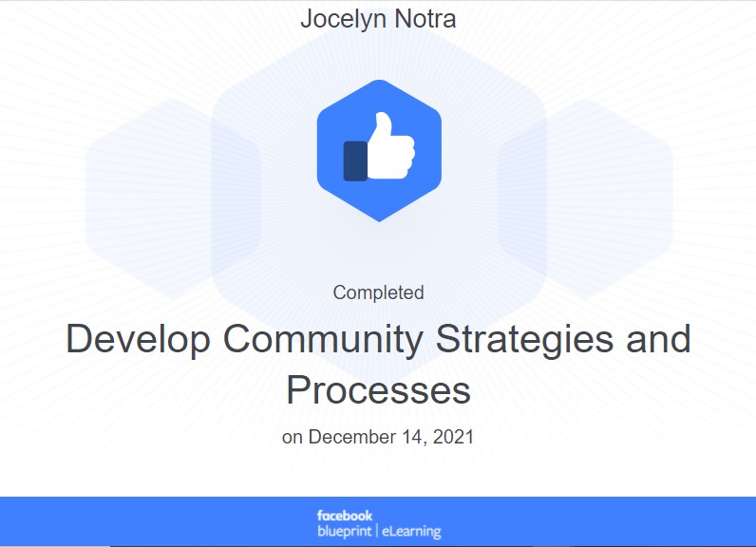Click the white thumbs-up hand icon
This screenshot has height=547, width=756.
390,150
